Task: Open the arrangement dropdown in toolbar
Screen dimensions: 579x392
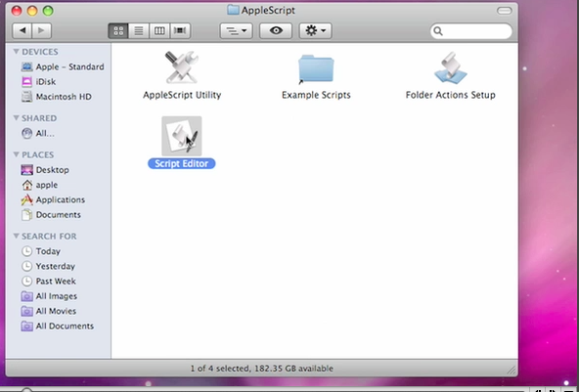Action: (x=237, y=30)
